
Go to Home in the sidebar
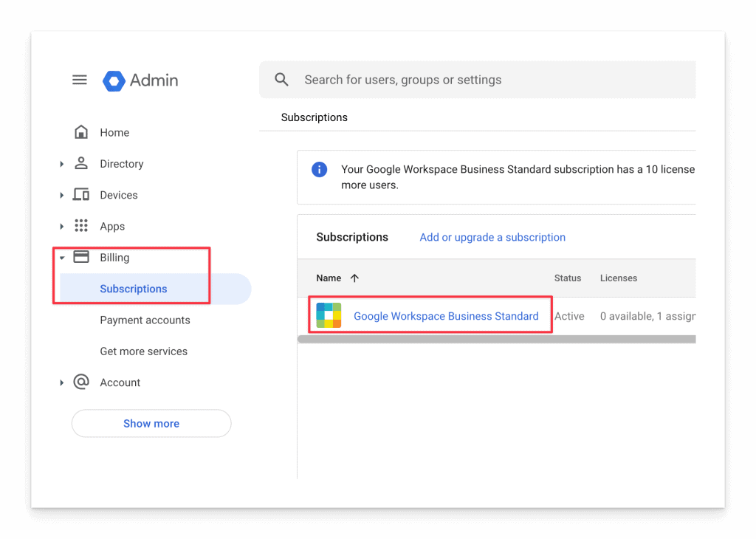(114, 133)
